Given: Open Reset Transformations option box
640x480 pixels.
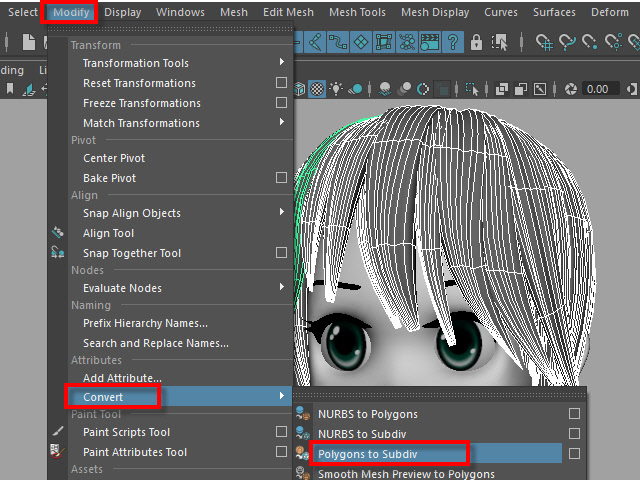Looking at the screenshot, I should point(281,83).
